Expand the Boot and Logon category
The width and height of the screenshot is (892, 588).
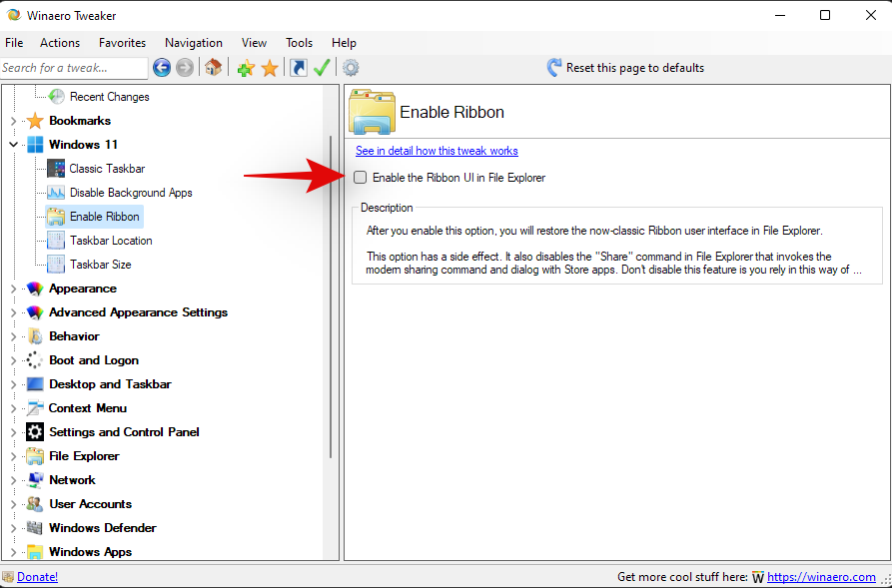pos(13,360)
